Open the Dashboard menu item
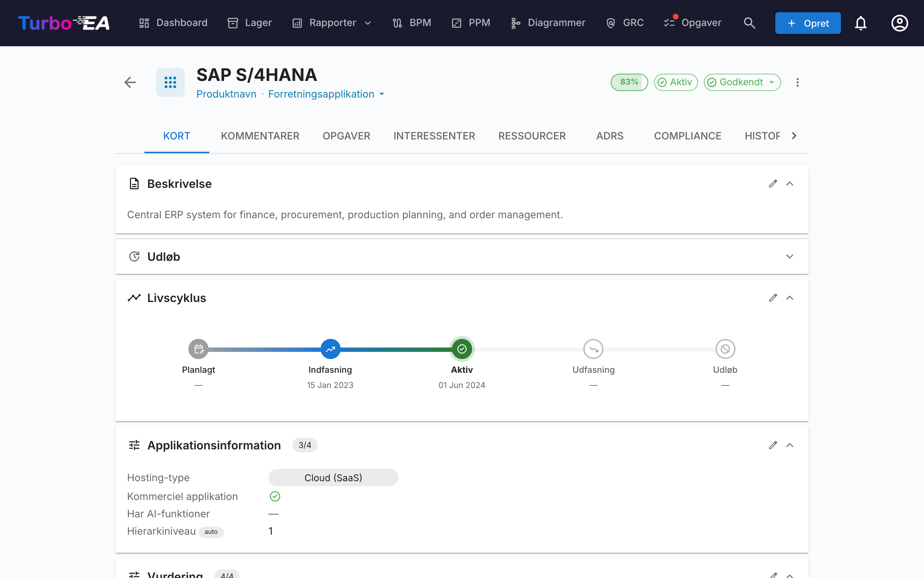This screenshot has width=924, height=578. click(173, 23)
